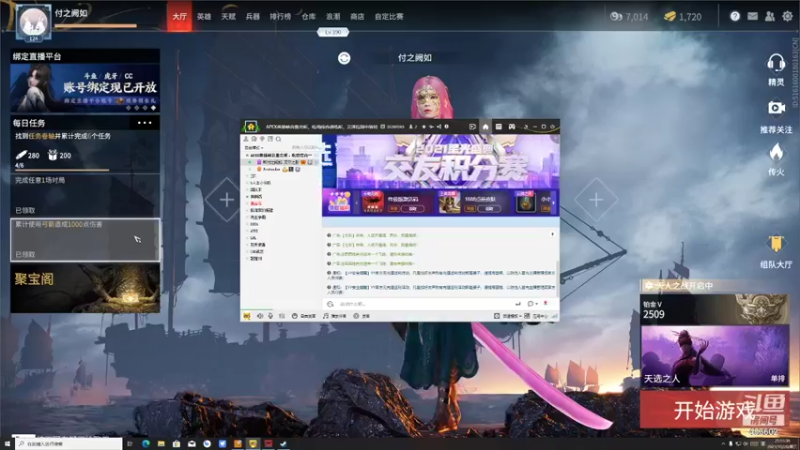Add teammate in right plus slot

click(596, 200)
